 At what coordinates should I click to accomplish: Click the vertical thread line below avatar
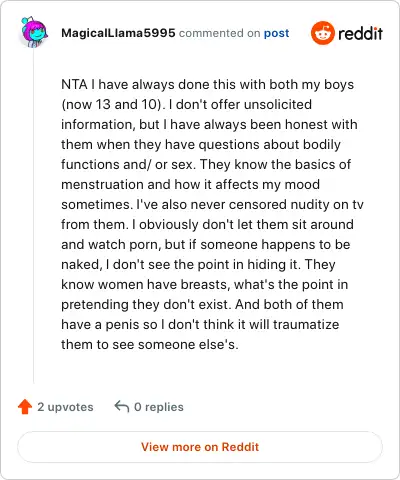point(34,217)
